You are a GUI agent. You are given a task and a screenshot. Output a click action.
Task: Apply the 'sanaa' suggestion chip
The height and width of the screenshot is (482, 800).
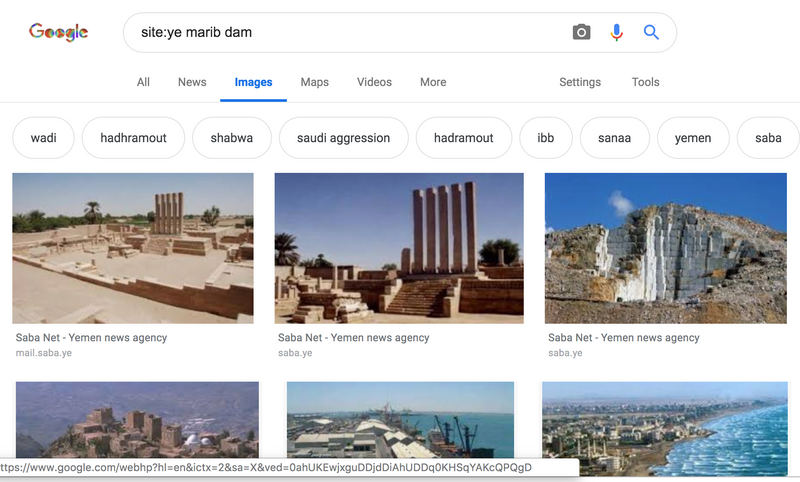[x=613, y=138]
